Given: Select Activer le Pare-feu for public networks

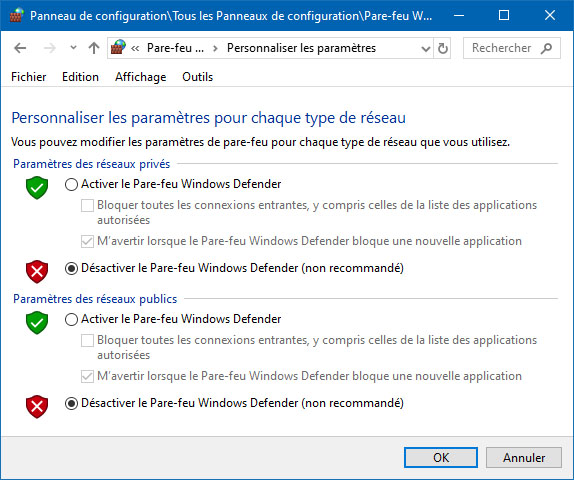Looking at the screenshot, I should [71, 319].
